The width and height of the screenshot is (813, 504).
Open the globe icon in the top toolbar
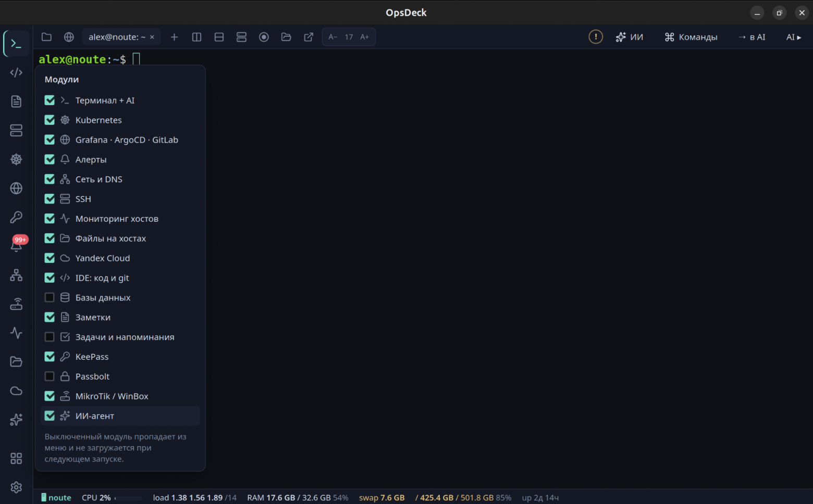tap(69, 37)
